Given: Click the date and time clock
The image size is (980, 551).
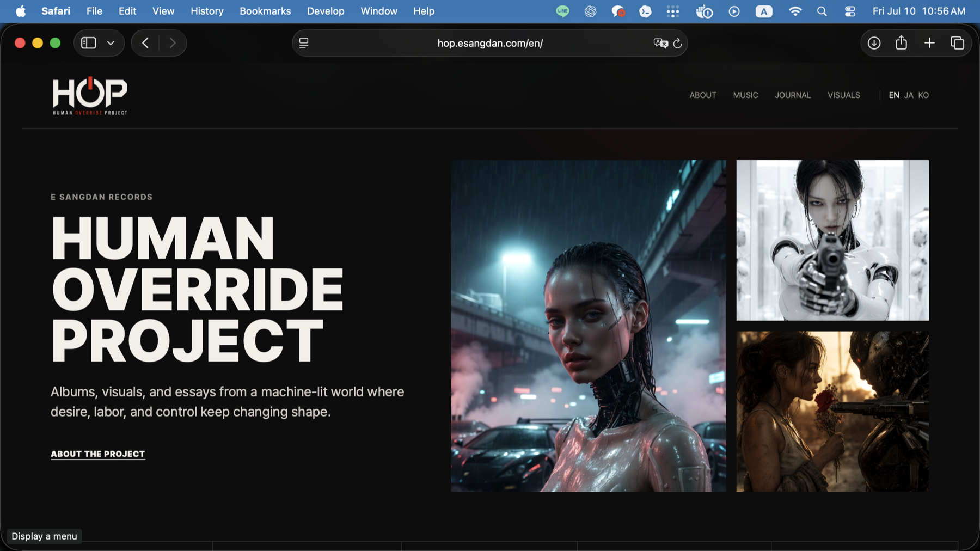Looking at the screenshot, I should pos(919,11).
